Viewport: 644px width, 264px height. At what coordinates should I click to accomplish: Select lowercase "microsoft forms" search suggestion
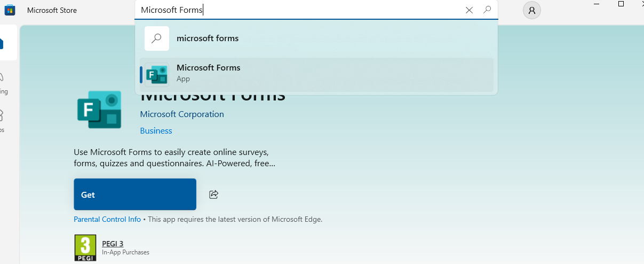[208, 38]
